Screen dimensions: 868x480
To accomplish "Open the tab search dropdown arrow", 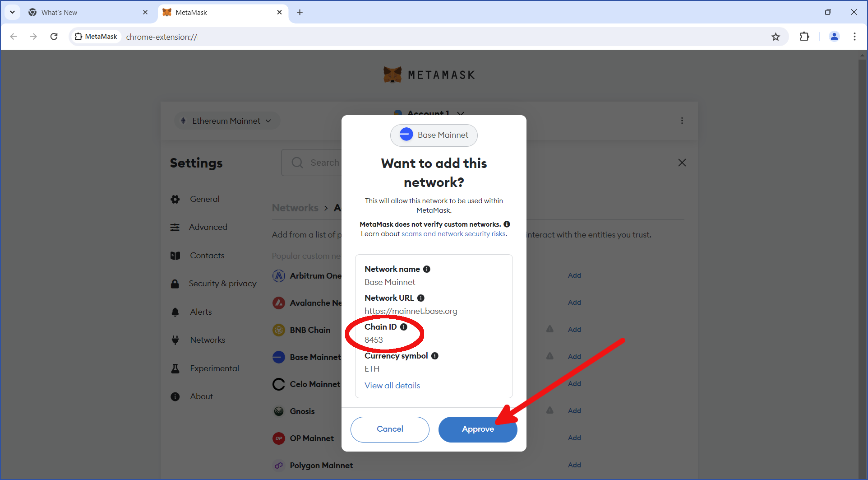I will tap(13, 12).
